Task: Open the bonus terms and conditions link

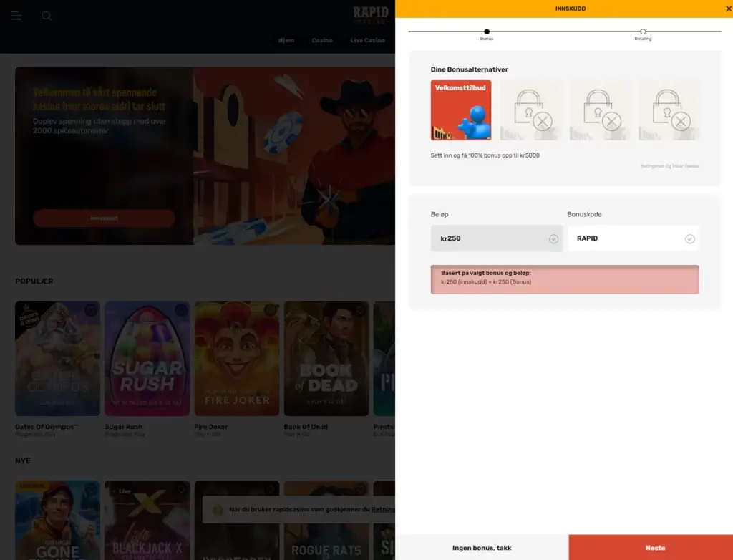Action: click(669, 166)
